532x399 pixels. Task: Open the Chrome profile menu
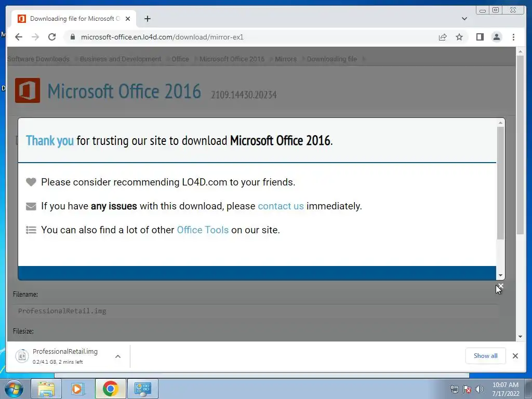point(496,37)
